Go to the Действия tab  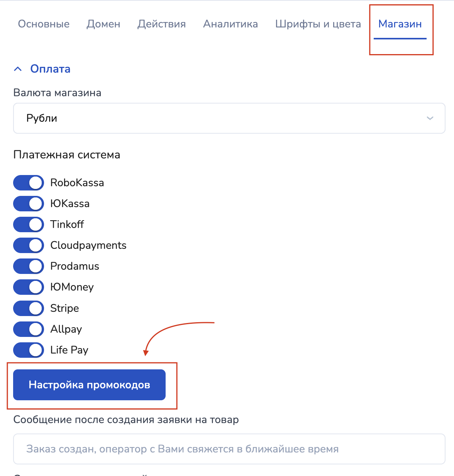161,24
